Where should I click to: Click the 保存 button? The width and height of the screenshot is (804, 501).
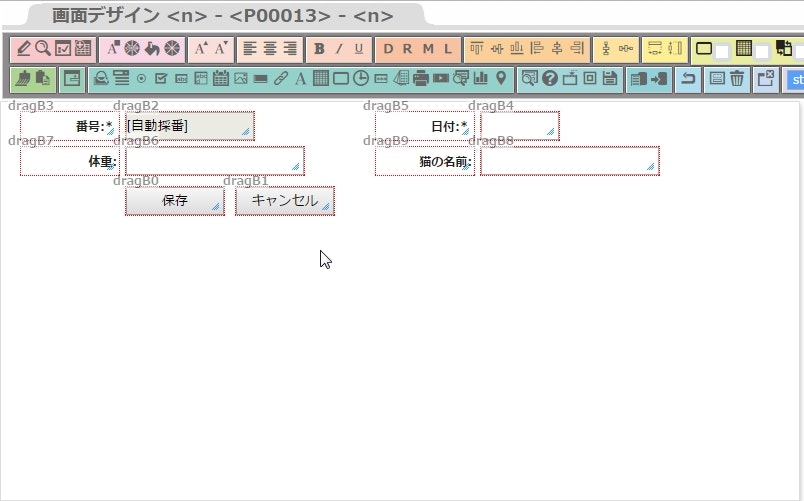point(175,201)
